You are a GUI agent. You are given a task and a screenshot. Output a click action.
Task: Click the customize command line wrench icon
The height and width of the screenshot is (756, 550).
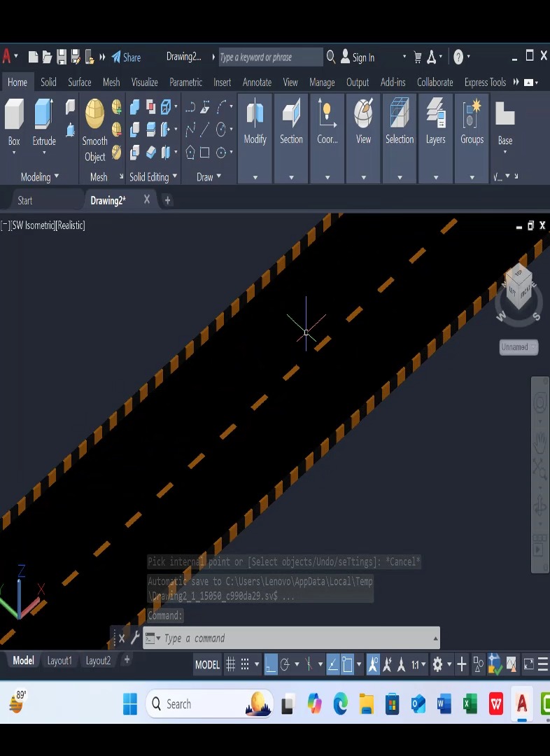pyautogui.click(x=135, y=638)
